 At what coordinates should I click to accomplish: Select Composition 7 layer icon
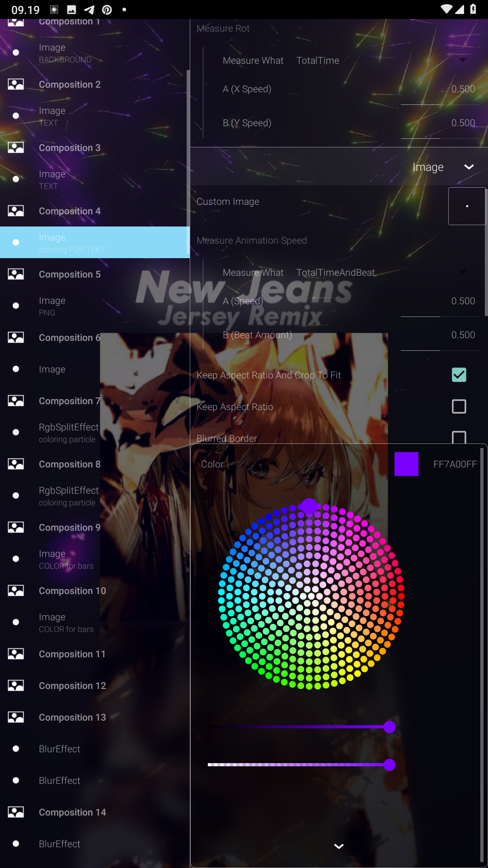(x=16, y=401)
